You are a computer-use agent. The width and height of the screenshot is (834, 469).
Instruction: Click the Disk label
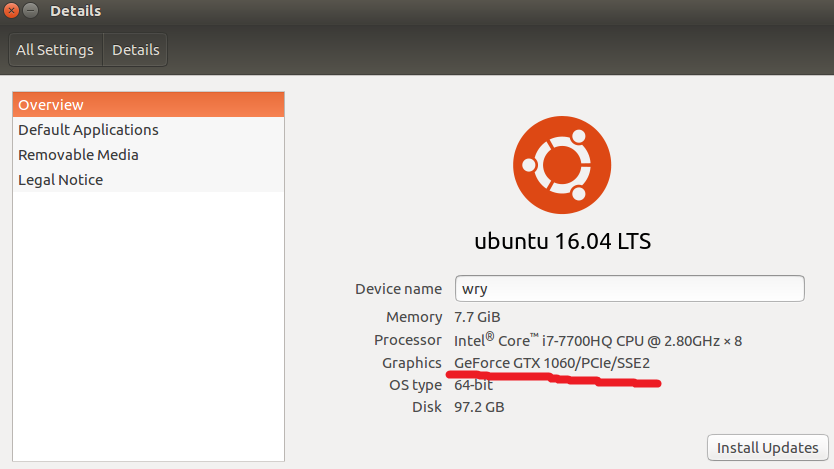tap(427, 407)
